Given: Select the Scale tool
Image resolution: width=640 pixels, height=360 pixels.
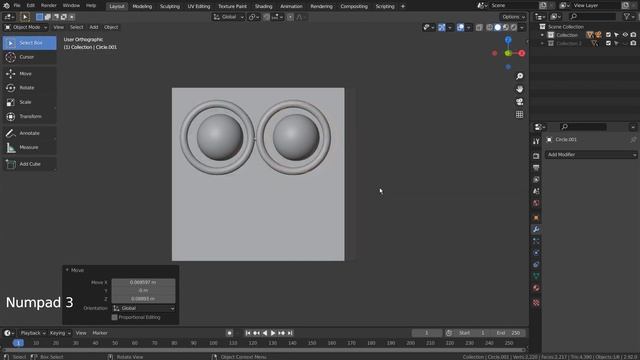Looking at the screenshot, I should click(x=29, y=102).
